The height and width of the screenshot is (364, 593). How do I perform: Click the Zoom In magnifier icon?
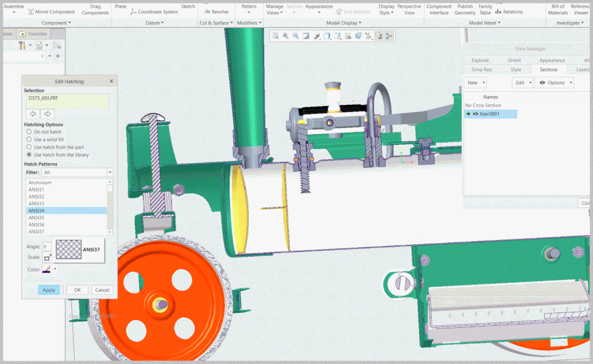click(x=286, y=36)
